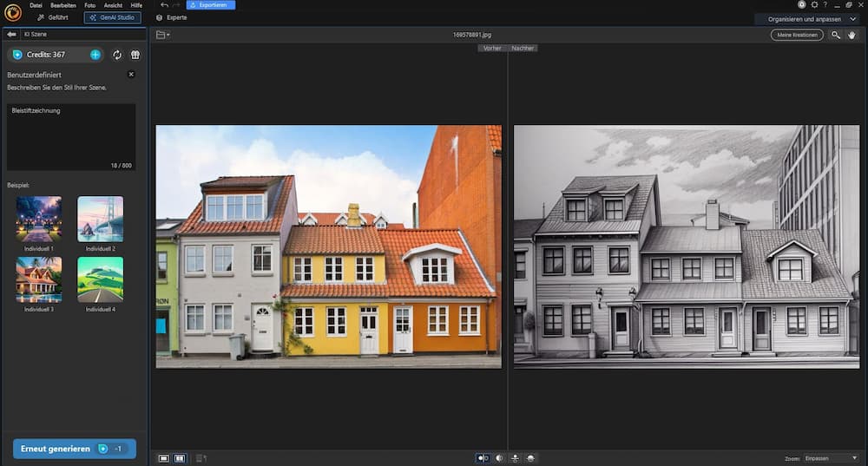The height and width of the screenshot is (466, 868).
Task: Switch to the GenAI Studio tab
Action: tap(112, 17)
